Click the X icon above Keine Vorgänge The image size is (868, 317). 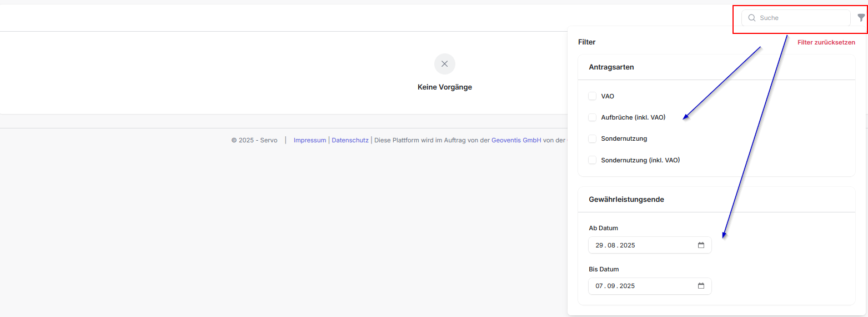pos(444,64)
